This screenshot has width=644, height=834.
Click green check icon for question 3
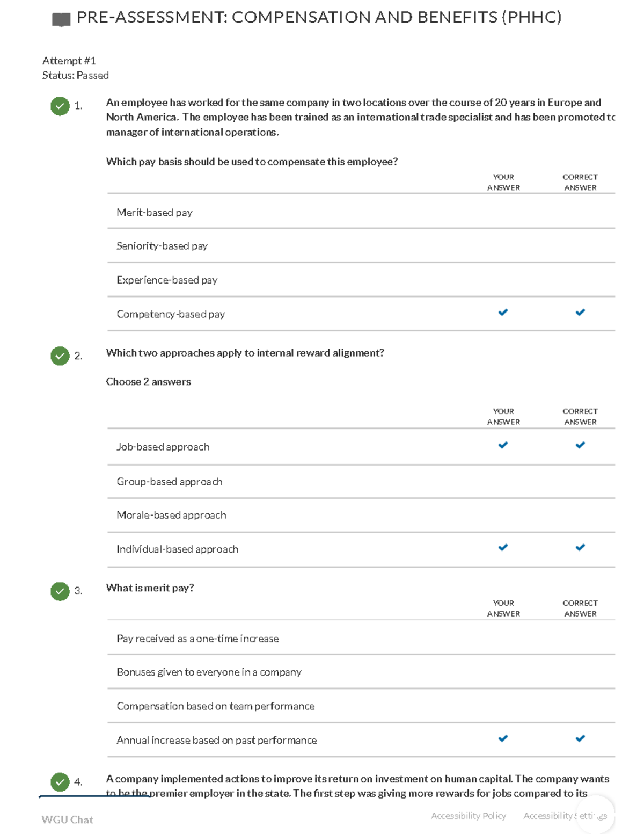pyautogui.click(x=60, y=591)
